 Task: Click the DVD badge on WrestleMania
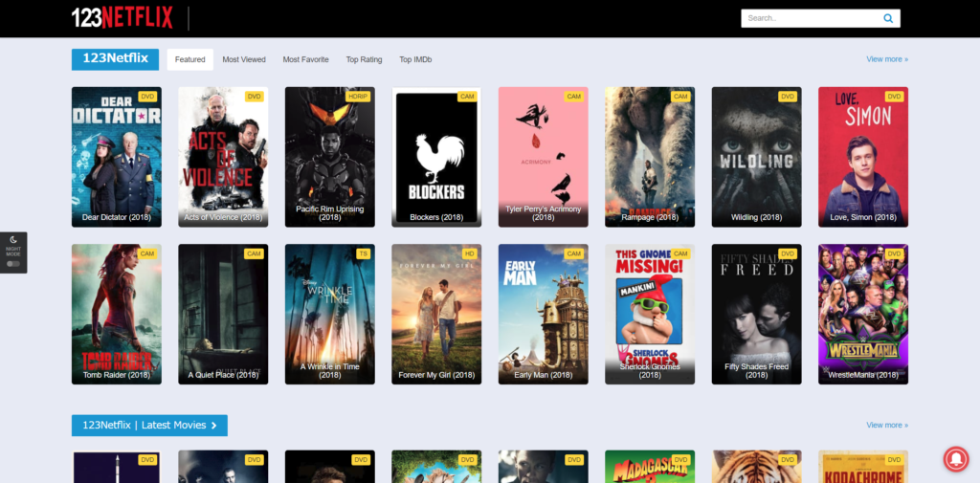pos(895,253)
